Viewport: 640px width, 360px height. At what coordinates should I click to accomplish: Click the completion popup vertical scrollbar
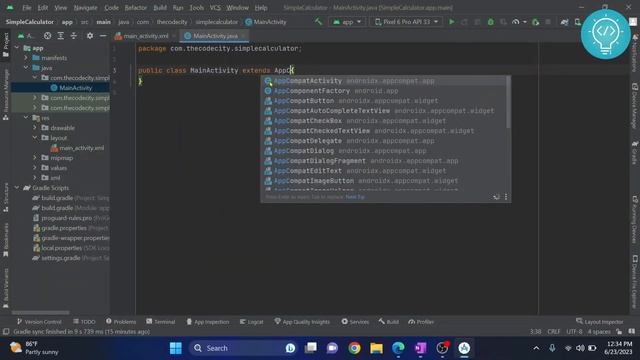(x=508, y=102)
